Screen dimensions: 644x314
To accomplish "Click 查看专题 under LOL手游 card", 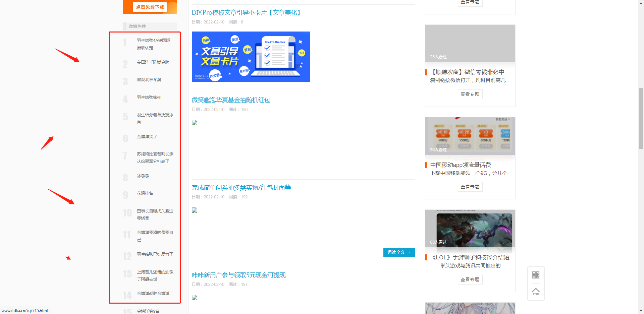I will (470, 279).
